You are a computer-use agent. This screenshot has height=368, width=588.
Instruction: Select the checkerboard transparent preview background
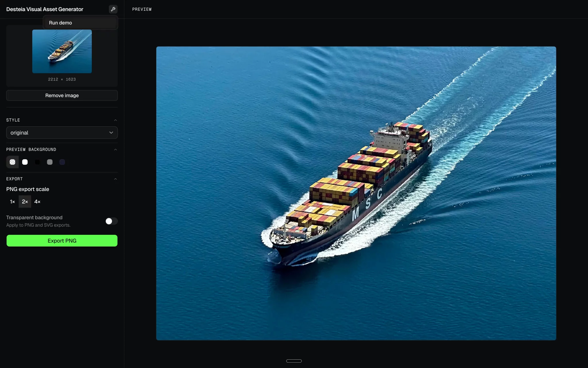point(12,162)
